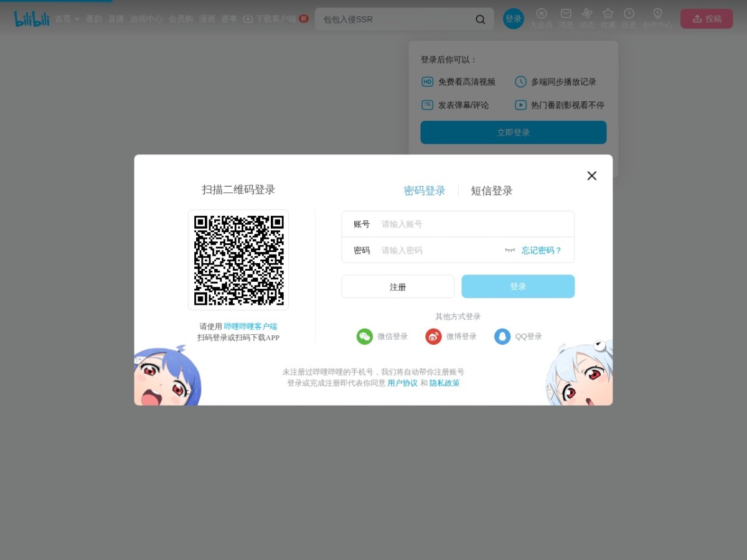Toggle password visibility eye icon

click(510, 250)
